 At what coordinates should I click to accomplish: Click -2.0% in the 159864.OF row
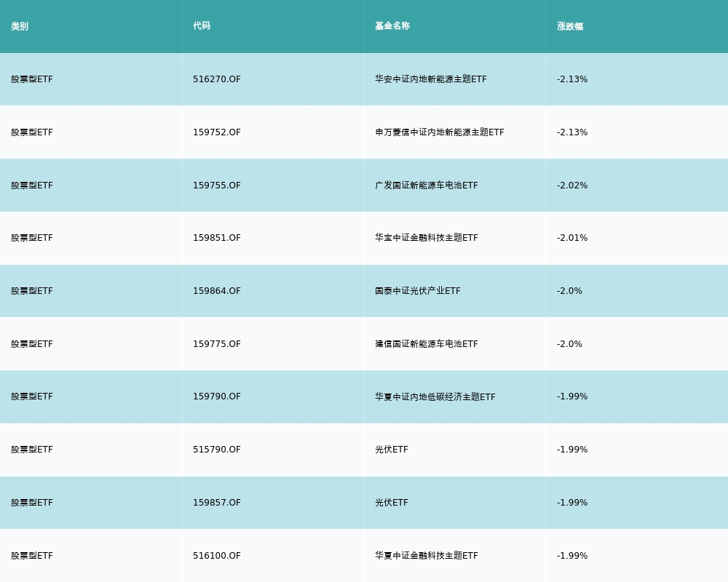570,291
